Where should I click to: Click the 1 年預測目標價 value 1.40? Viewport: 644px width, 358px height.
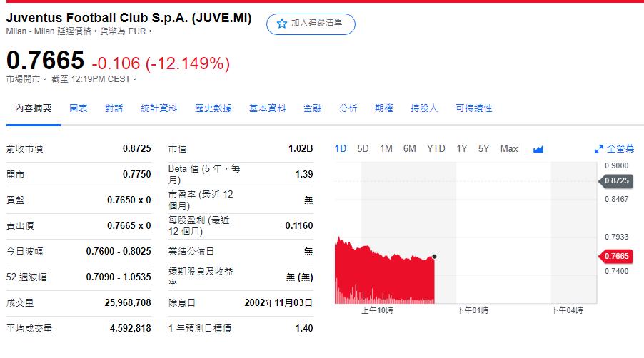(x=304, y=328)
